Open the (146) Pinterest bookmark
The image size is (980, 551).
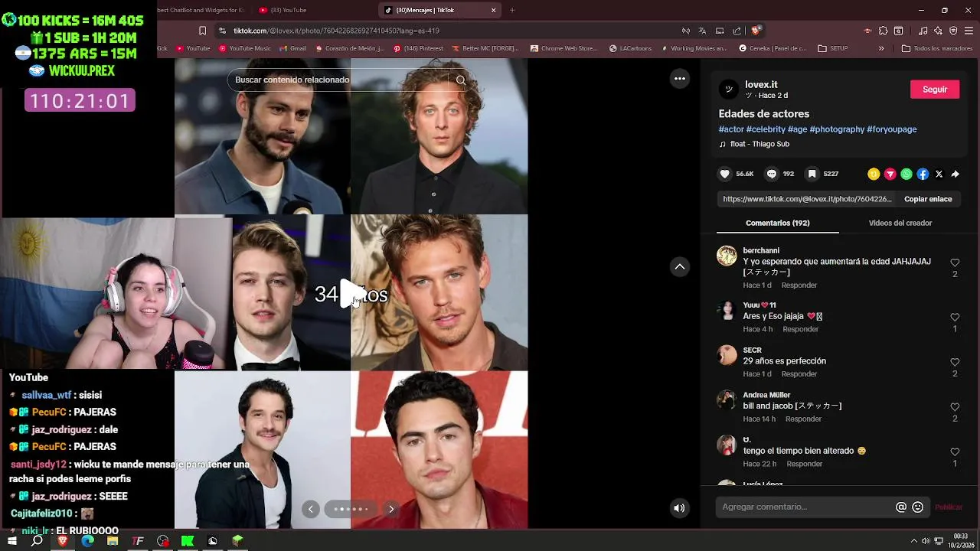pos(418,48)
